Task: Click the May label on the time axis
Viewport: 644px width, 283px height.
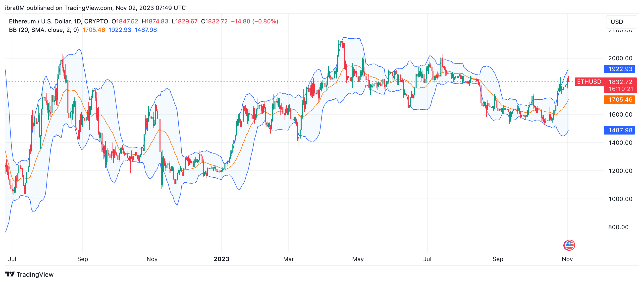Action: pos(358,259)
